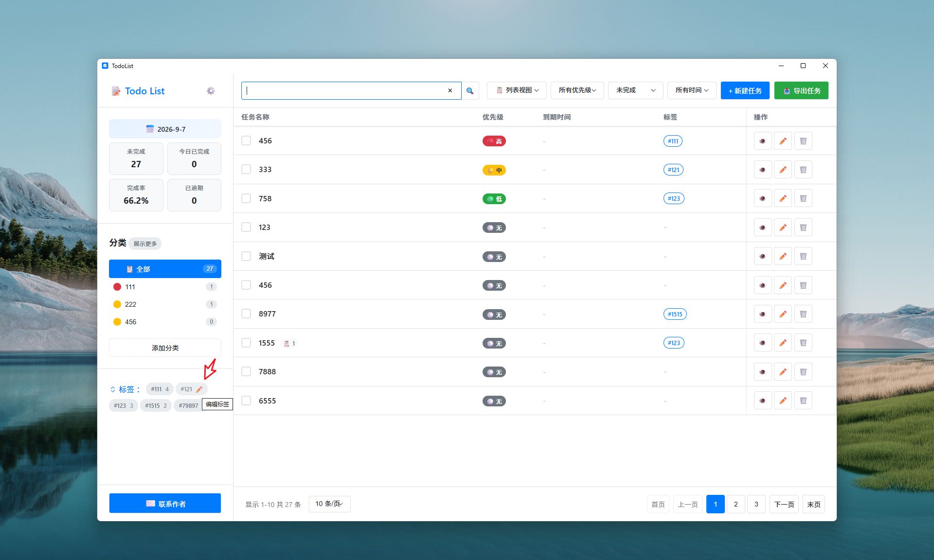The image size is (934, 560).
Task: Edit the first 456 task
Action: point(783,141)
